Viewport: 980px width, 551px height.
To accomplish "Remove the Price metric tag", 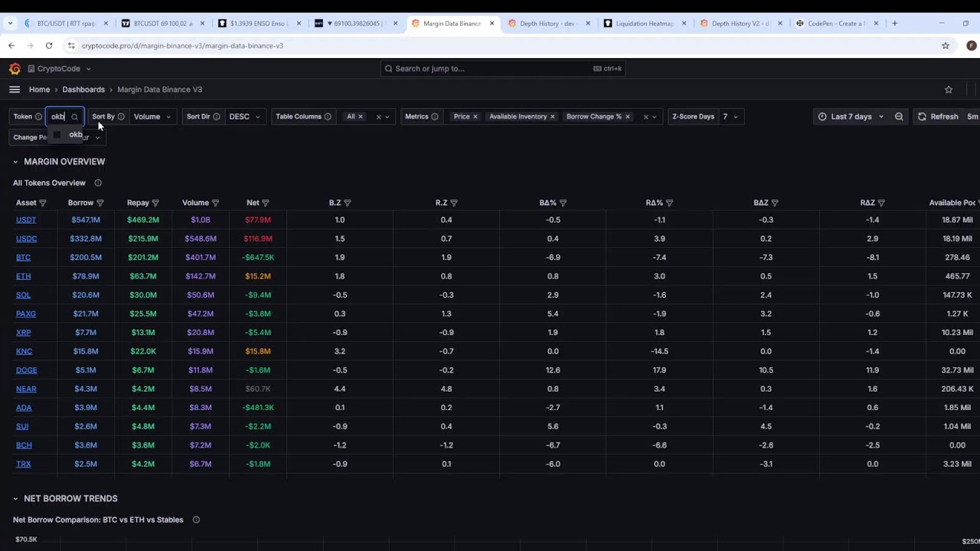I will pos(475,117).
